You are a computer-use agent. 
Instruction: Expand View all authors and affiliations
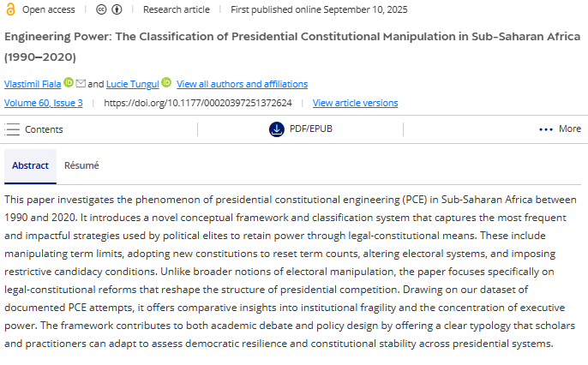242,84
